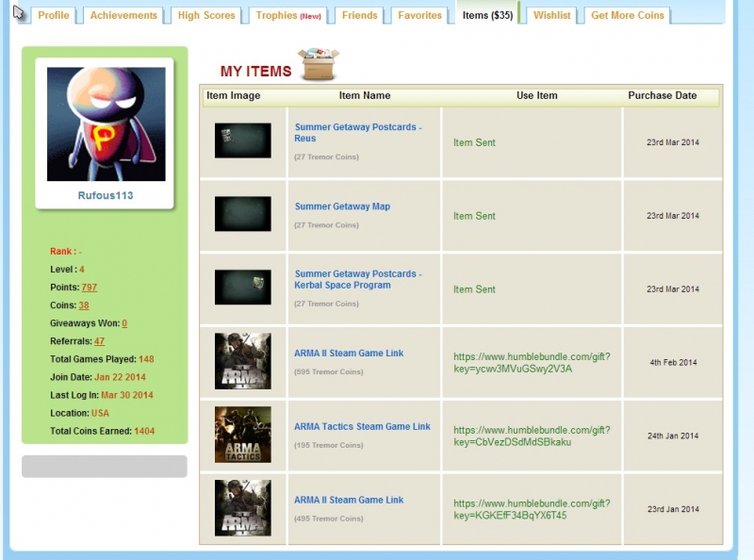Open the Giveaways Won count link
The width and height of the screenshot is (754, 560).
click(x=124, y=323)
